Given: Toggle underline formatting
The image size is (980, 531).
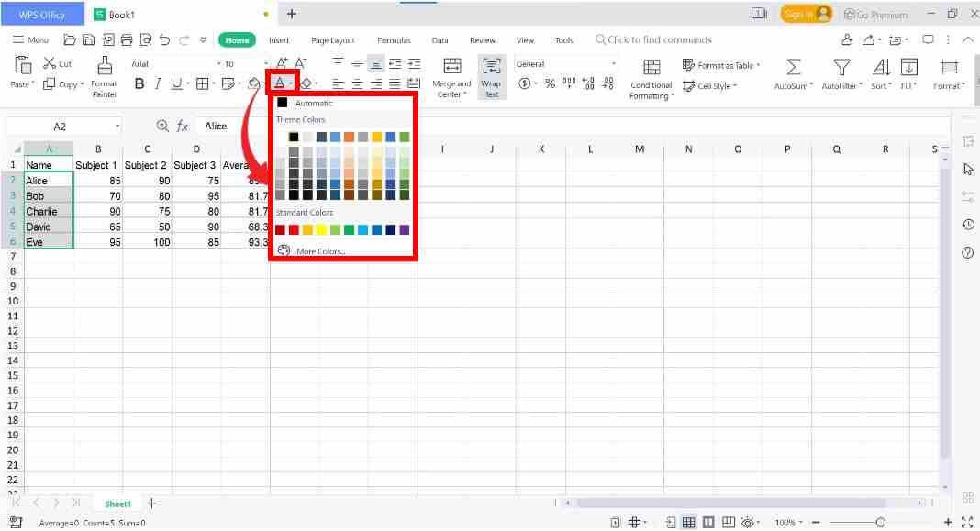Looking at the screenshot, I should coord(177,83).
